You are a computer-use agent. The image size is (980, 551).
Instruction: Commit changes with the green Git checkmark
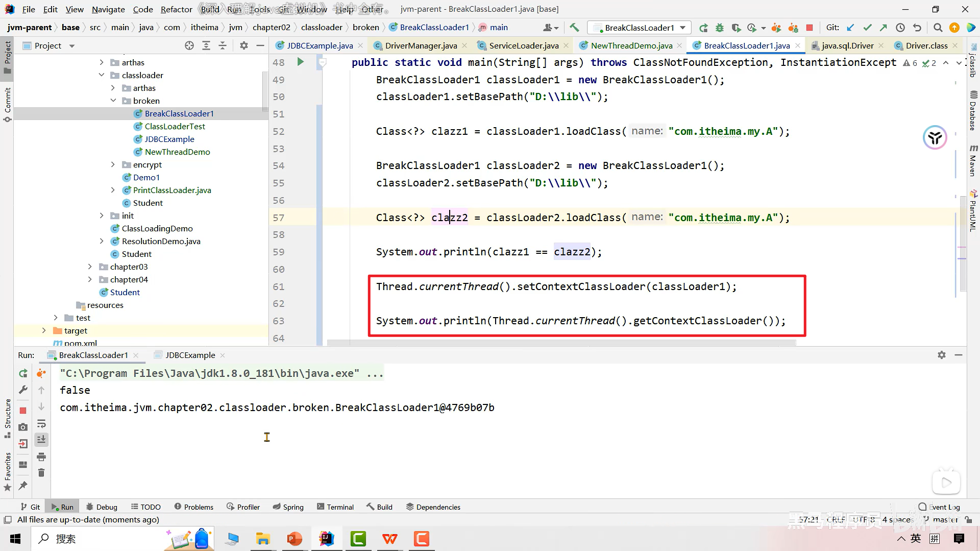(x=867, y=28)
